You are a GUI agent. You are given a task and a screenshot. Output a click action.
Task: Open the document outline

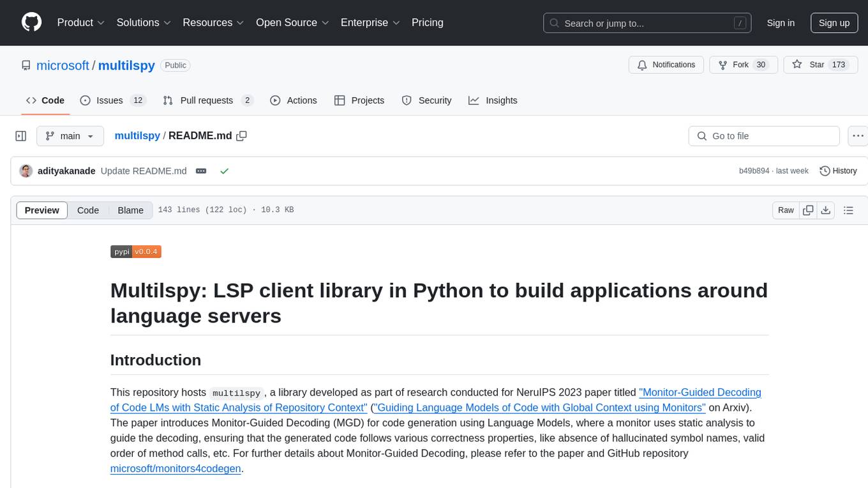848,210
